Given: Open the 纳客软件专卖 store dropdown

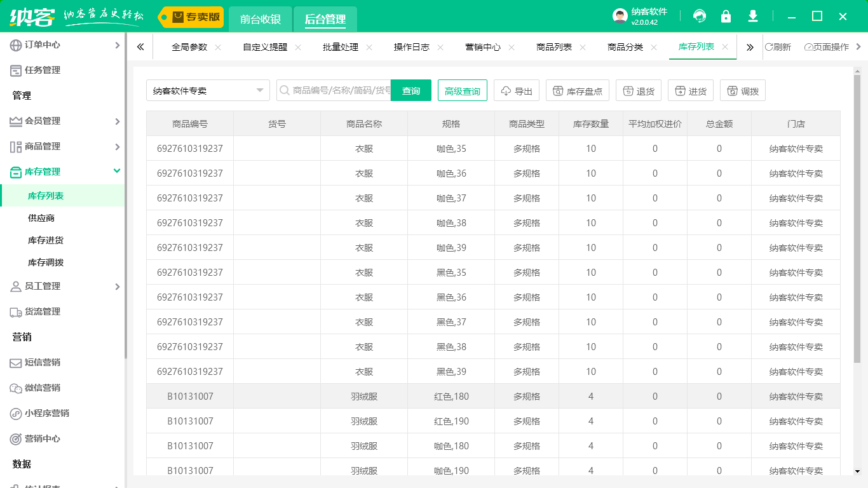Looking at the screenshot, I should (x=208, y=91).
